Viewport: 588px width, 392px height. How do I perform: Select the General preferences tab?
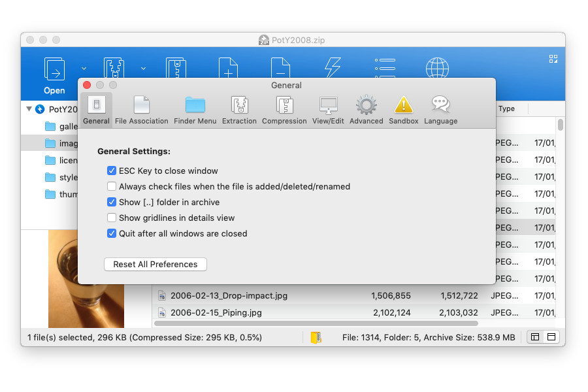(96, 110)
